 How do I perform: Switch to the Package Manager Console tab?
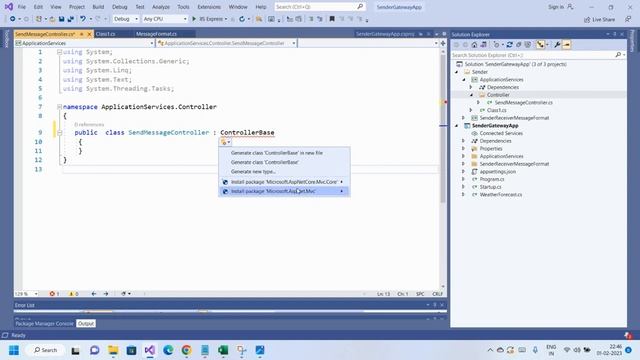[x=44, y=324]
